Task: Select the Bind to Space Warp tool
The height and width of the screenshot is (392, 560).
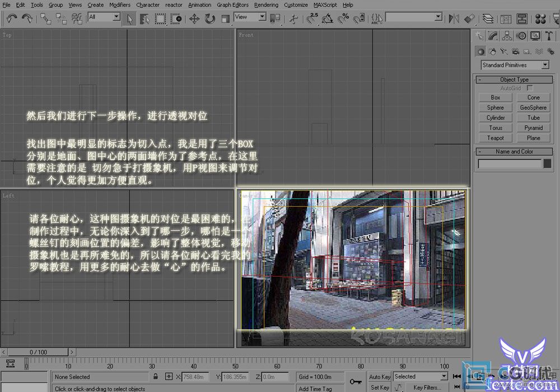Action: tap(77, 18)
